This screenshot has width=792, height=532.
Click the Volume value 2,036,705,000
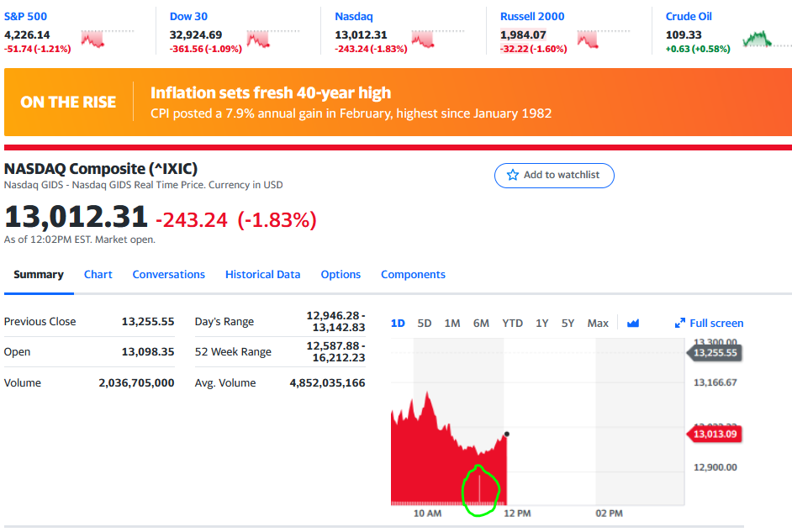(136, 383)
